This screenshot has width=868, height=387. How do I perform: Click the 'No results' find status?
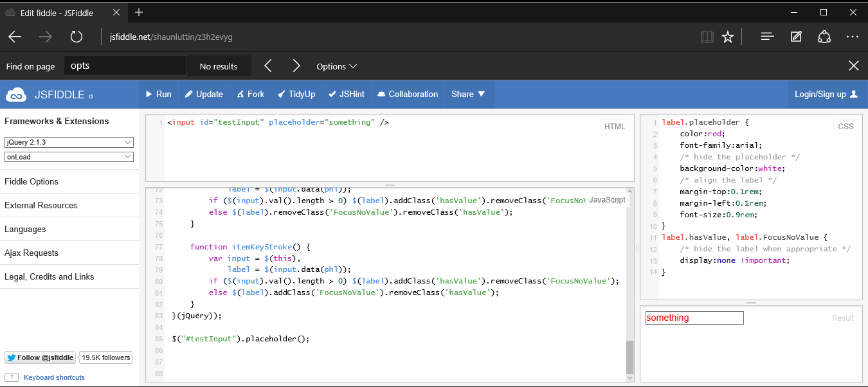tap(219, 66)
